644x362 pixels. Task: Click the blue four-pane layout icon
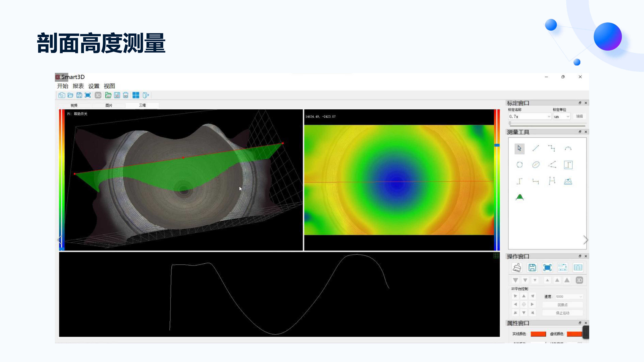pyautogui.click(x=136, y=95)
